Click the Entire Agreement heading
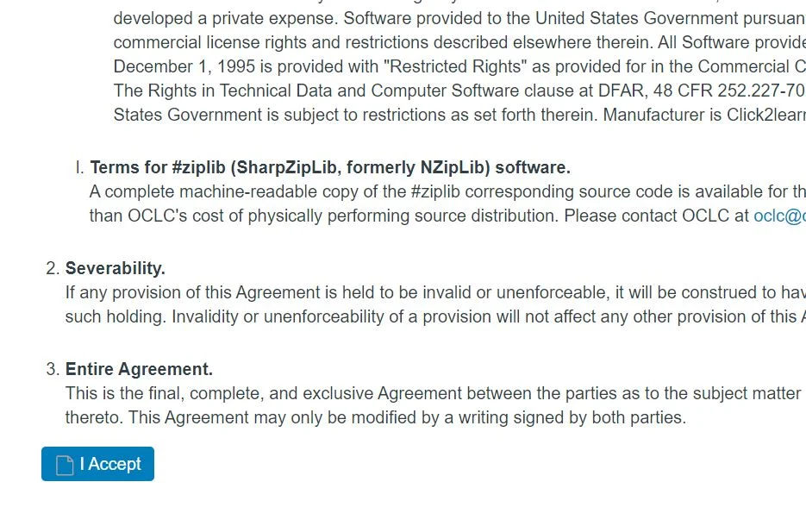The height and width of the screenshot is (532, 806). 139,369
